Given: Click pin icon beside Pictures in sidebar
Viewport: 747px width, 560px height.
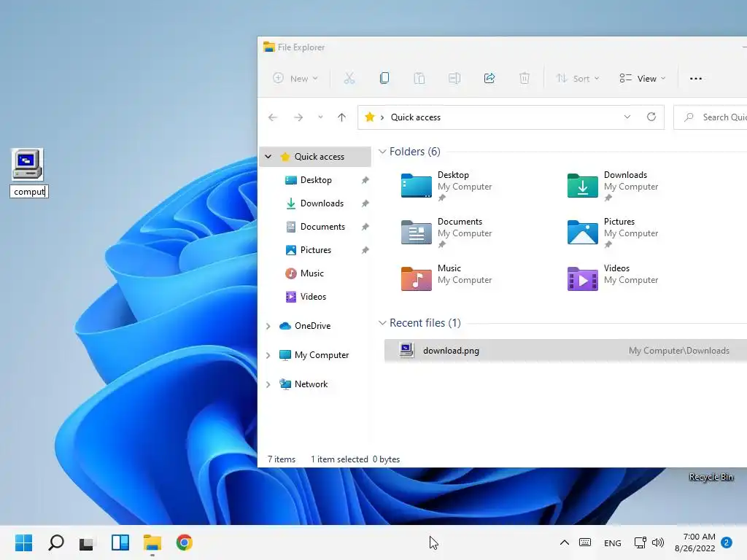Looking at the screenshot, I should pos(365,250).
